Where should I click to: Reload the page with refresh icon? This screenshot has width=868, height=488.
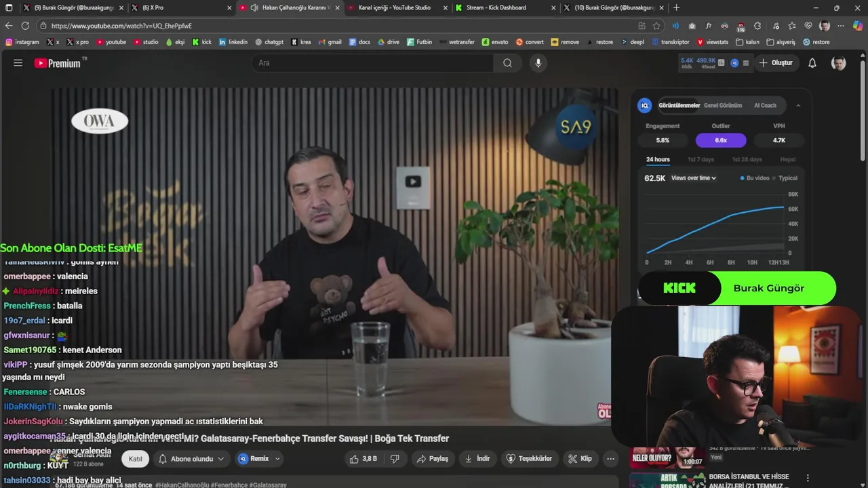click(x=25, y=26)
